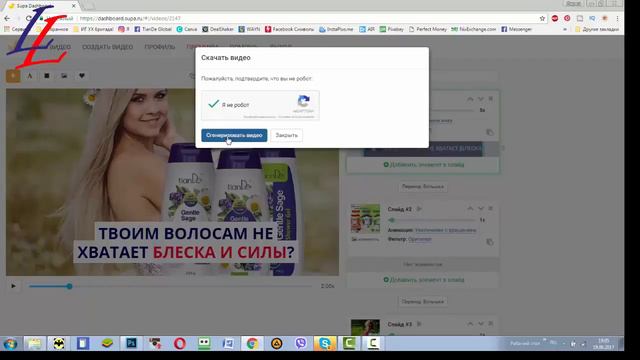Open animation dropdown link for Слайд #2
The width and height of the screenshot is (640, 360).
tap(445, 230)
